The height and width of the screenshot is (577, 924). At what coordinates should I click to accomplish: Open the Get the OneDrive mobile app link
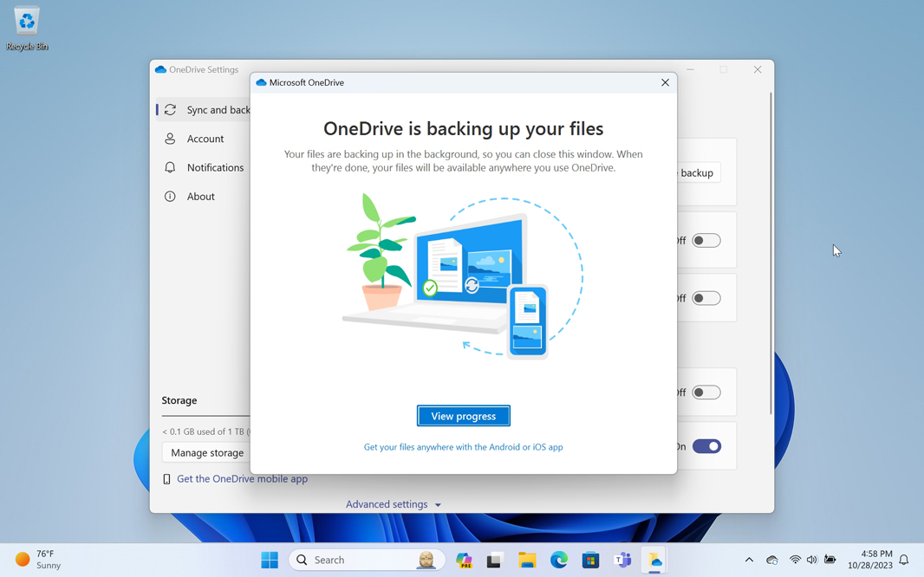point(242,478)
